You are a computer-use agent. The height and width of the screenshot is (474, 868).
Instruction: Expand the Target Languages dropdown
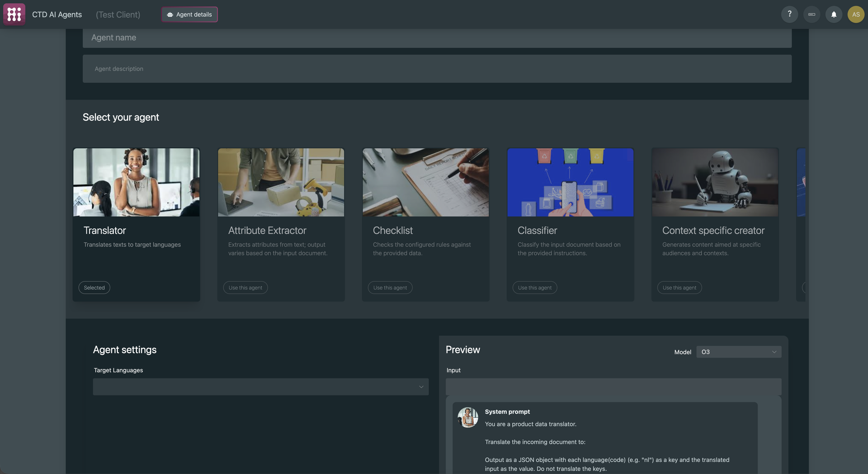tap(260, 387)
